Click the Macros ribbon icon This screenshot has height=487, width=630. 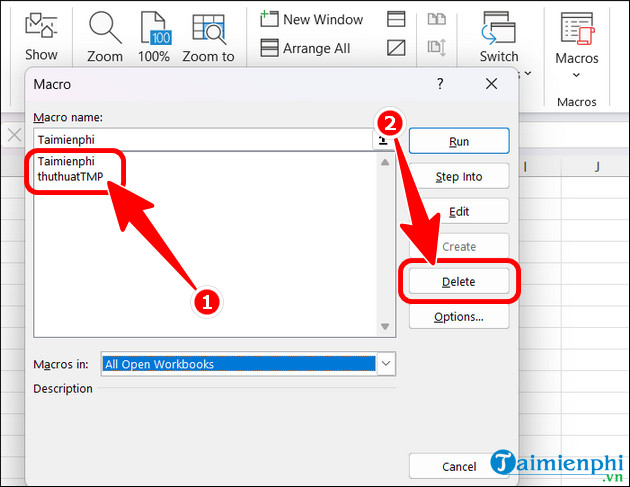pyautogui.click(x=577, y=29)
